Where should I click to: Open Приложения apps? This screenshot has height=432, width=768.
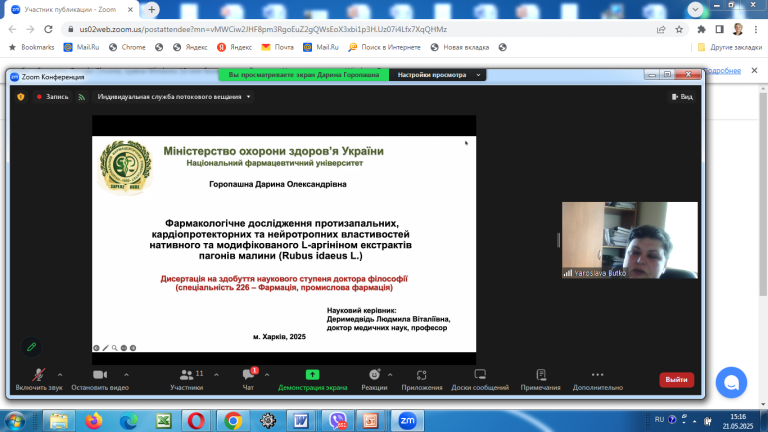[x=422, y=380]
